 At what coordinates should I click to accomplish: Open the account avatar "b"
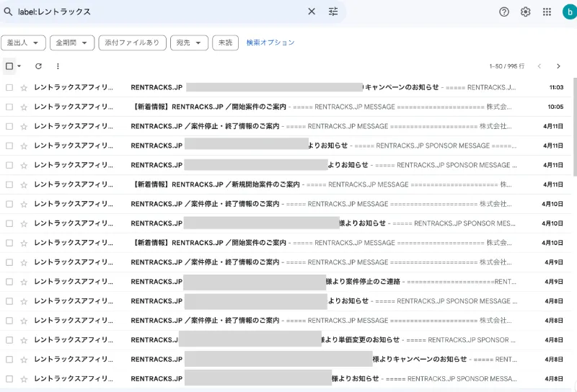pyautogui.click(x=570, y=12)
